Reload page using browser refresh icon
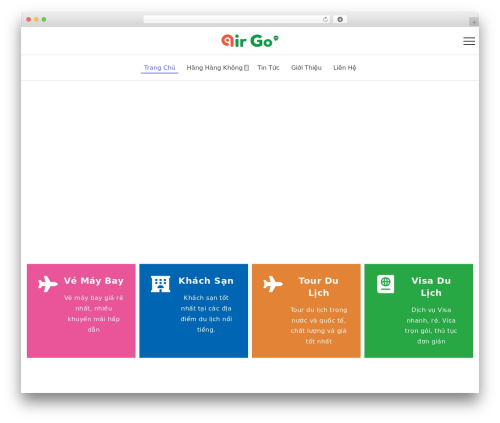Image resolution: width=500 pixels, height=423 pixels. pyautogui.click(x=325, y=19)
